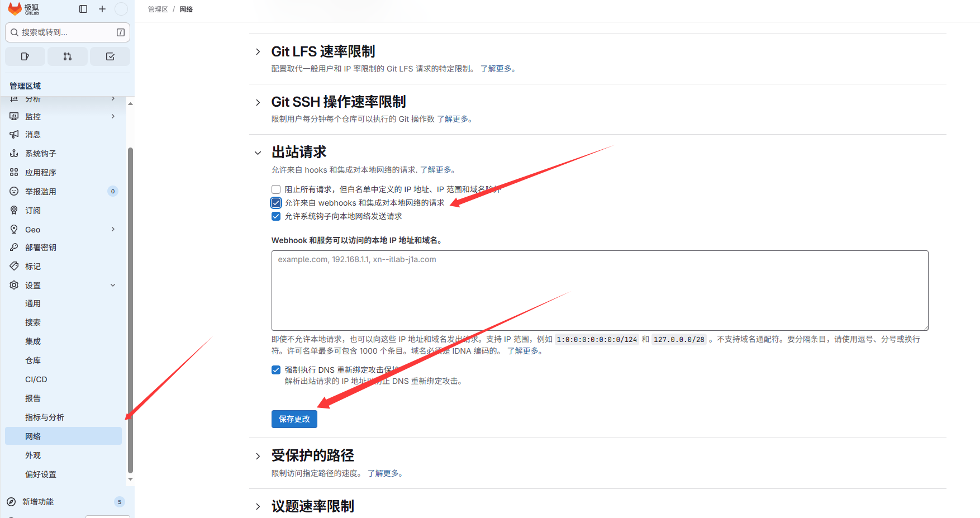Click the search magnifier icon

tap(15, 32)
